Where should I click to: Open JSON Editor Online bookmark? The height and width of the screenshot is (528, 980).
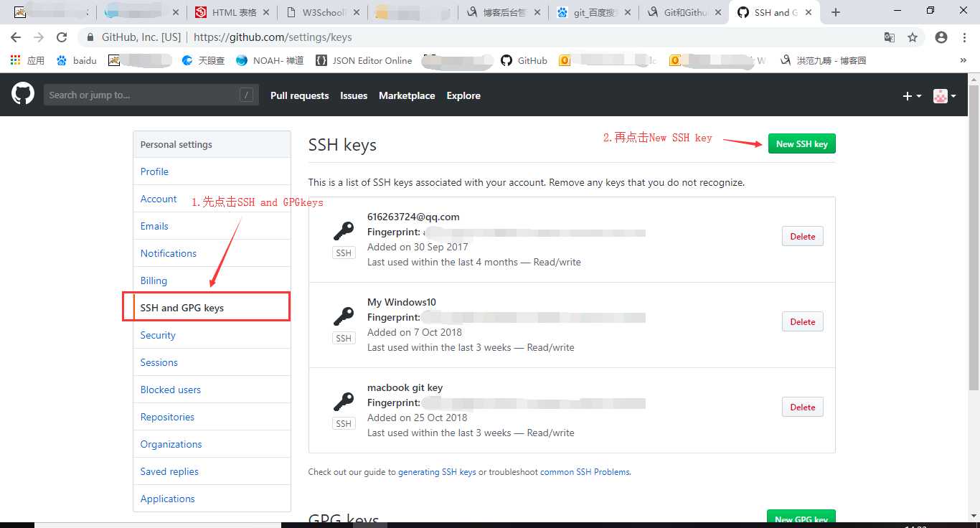tap(364, 60)
